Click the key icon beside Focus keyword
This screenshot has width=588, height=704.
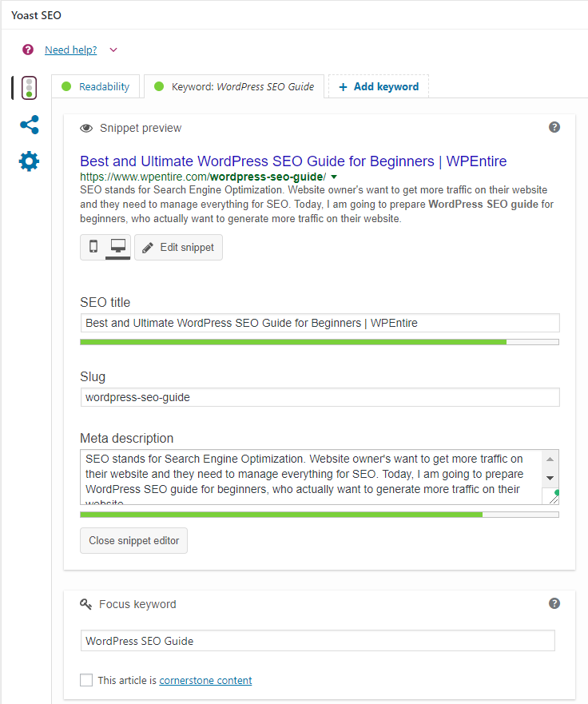(x=85, y=604)
